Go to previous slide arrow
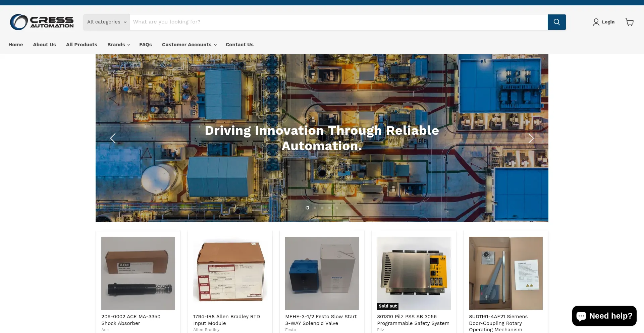Screen dimensions: 644x333 (x=113, y=138)
